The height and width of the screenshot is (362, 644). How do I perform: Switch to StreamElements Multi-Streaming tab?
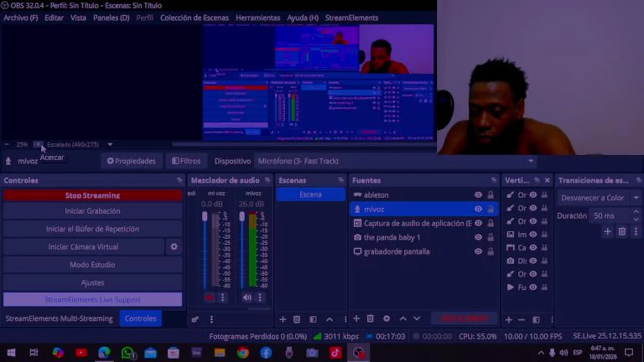point(59,318)
